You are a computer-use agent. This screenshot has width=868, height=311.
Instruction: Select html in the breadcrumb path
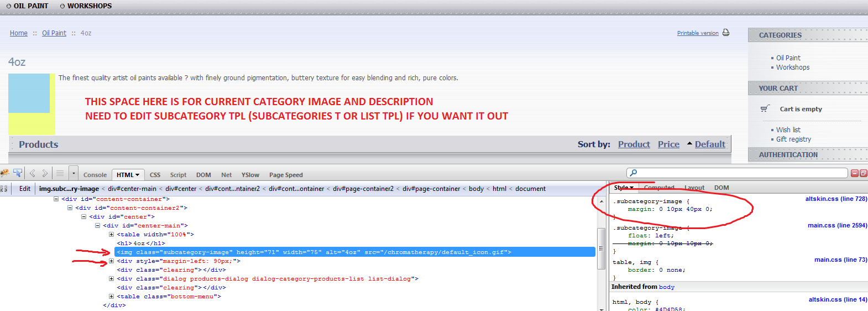click(x=499, y=189)
